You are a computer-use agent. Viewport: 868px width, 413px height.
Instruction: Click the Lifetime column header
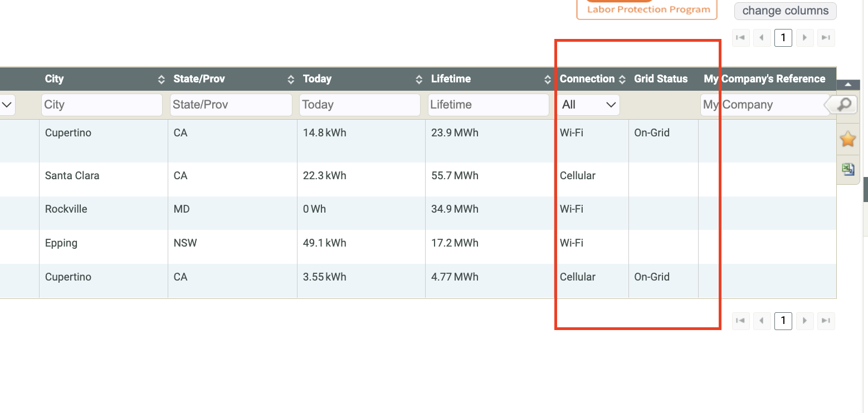451,79
